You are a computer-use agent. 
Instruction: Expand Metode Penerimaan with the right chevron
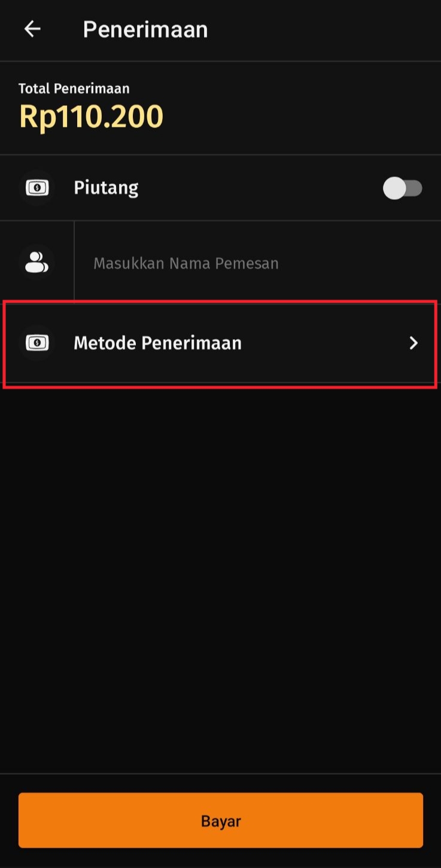click(413, 343)
